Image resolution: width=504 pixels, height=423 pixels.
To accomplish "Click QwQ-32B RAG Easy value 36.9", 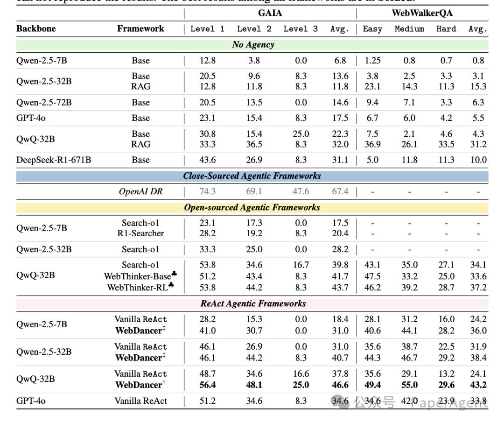I will (x=372, y=144).
